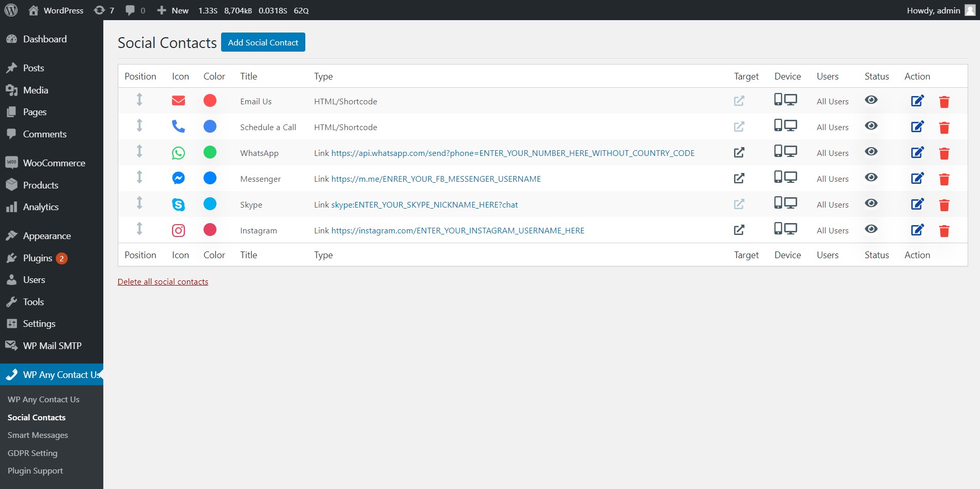Open the Smart Messages submenu item
This screenshot has width=980, height=489.
(x=38, y=435)
